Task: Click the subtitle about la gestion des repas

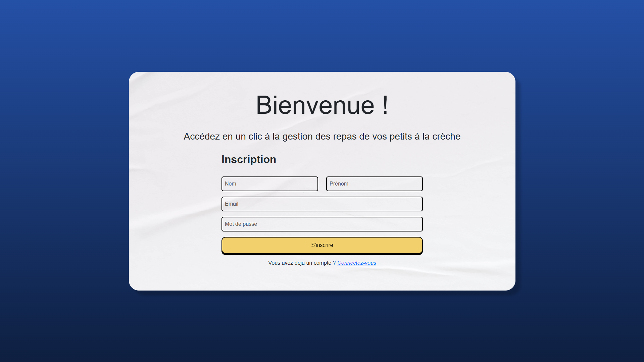Action: click(x=321, y=137)
